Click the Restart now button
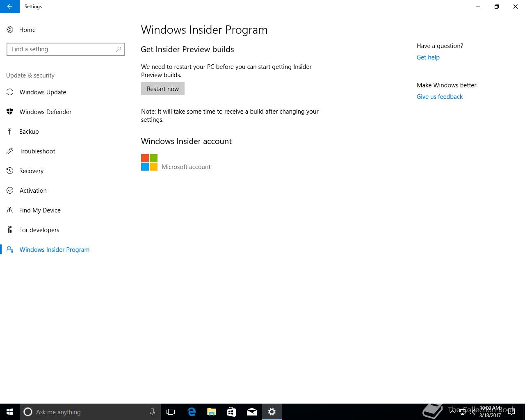The height and width of the screenshot is (420, 525). [x=163, y=89]
